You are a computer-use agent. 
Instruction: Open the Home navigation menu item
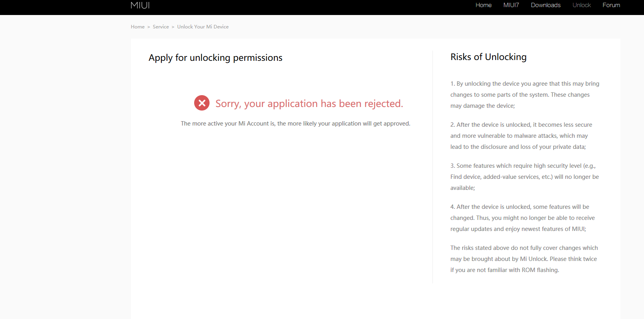tap(483, 5)
